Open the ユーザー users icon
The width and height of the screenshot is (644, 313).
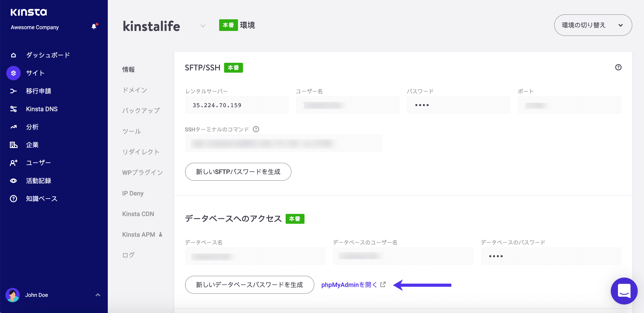pos(13,163)
